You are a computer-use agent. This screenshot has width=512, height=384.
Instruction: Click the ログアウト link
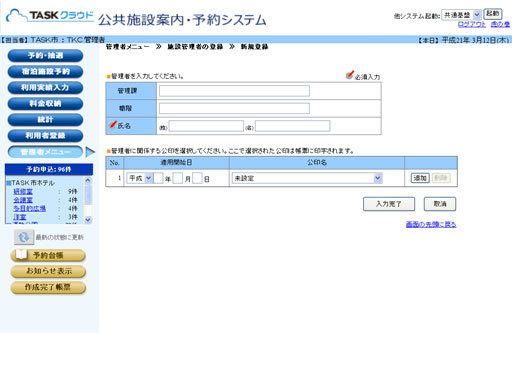tap(472, 24)
